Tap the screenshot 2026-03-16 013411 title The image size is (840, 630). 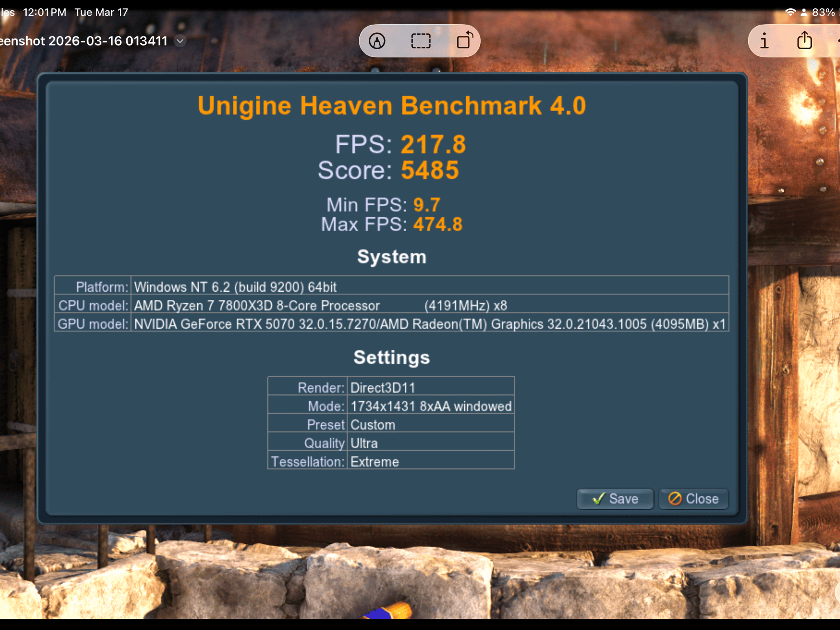(x=84, y=41)
